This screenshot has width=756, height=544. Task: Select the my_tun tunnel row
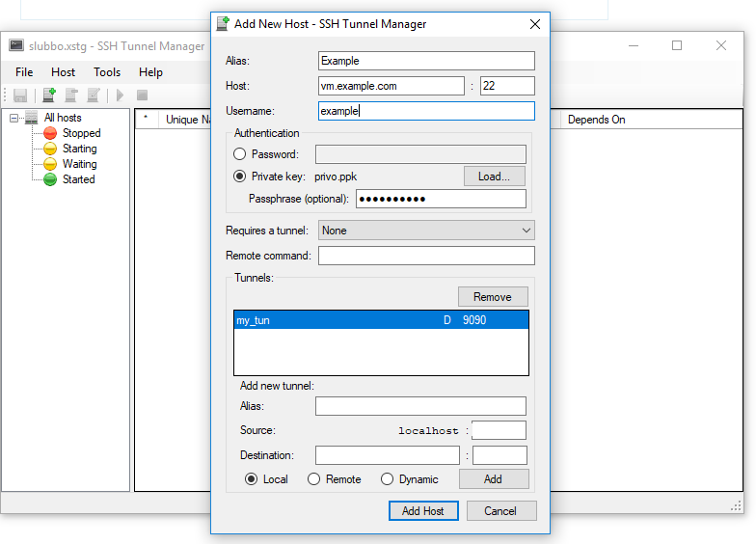coord(381,320)
